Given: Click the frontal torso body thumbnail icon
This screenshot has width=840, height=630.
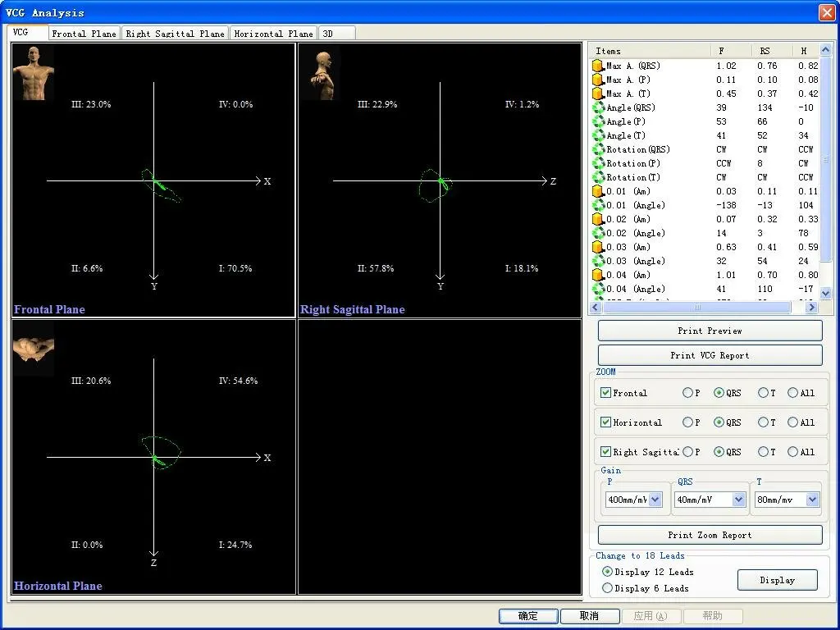Looking at the screenshot, I should (x=34, y=72).
